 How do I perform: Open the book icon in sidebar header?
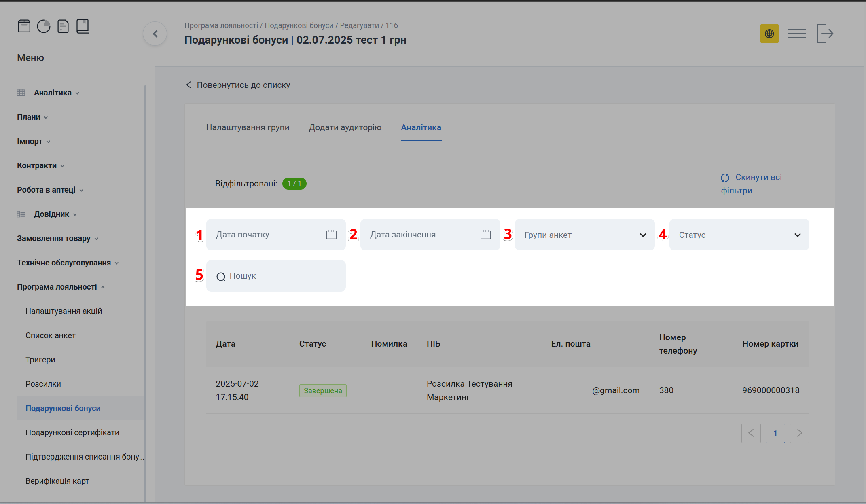point(83,26)
